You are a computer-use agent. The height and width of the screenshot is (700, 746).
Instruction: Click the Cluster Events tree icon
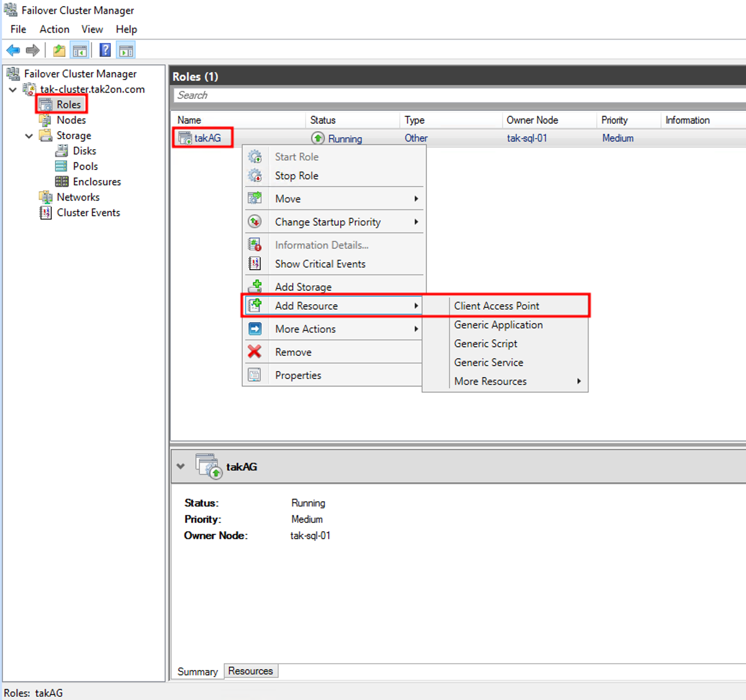[x=46, y=212]
